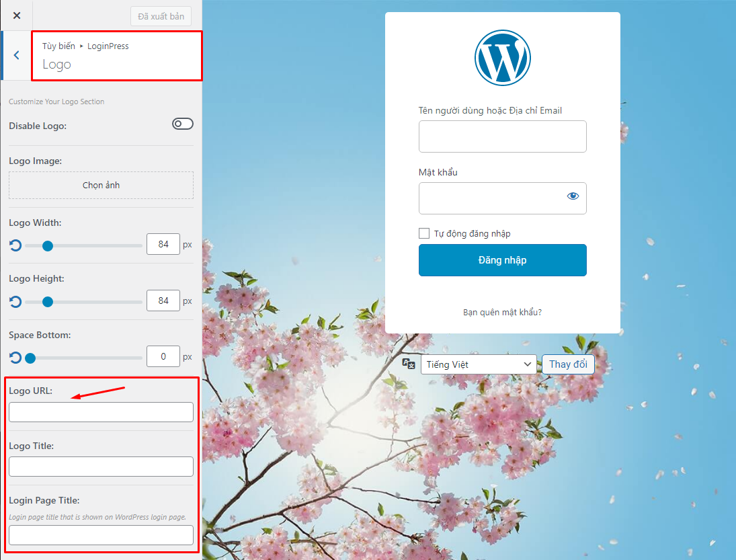
Task: Expand the language selector below the form
Action: 479,364
